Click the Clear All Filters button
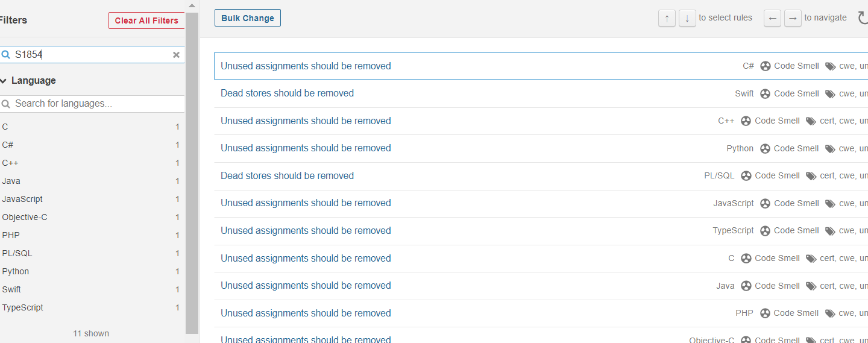Image resolution: width=868 pixels, height=343 pixels. click(x=146, y=20)
